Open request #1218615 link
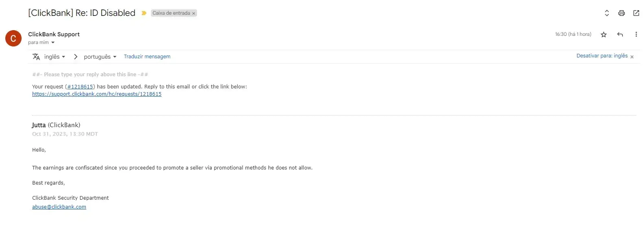The width and height of the screenshot is (644, 227). pos(80,87)
